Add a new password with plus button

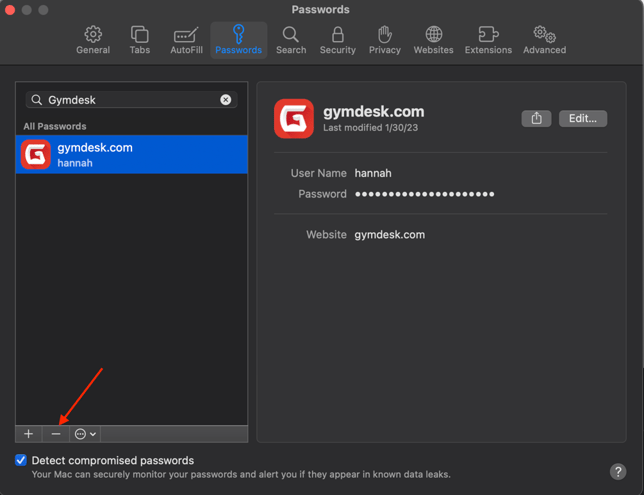pos(29,434)
